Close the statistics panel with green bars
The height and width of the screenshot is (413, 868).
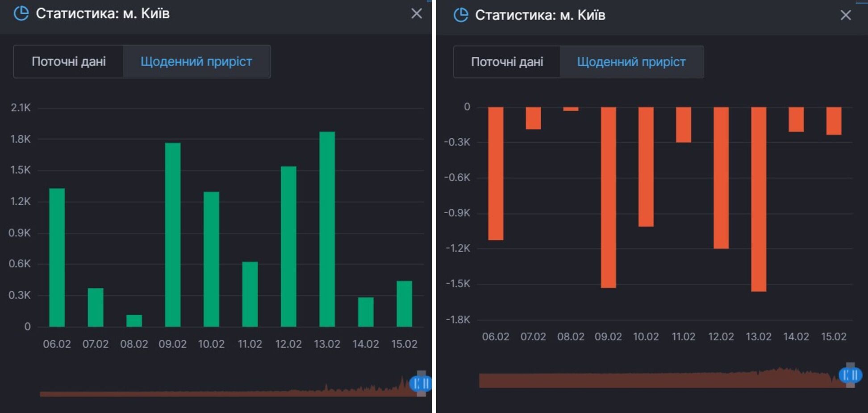(x=416, y=13)
